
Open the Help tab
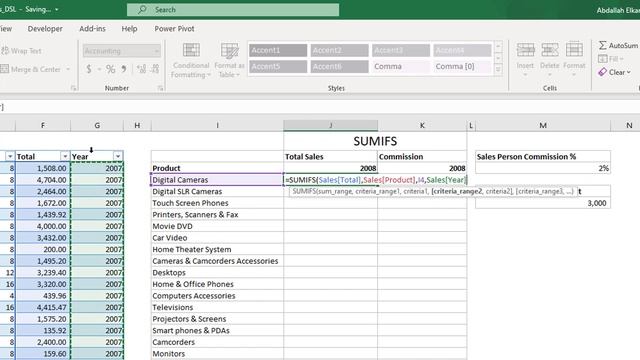tap(129, 29)
